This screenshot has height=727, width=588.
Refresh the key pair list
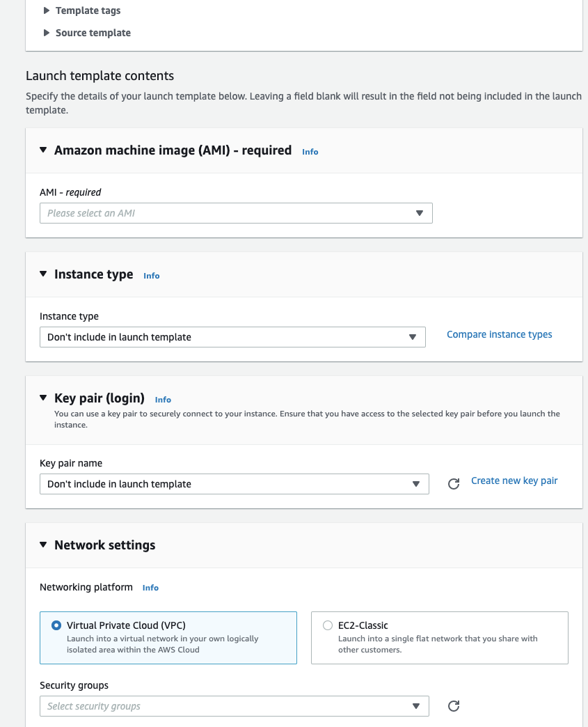[454, 484]
